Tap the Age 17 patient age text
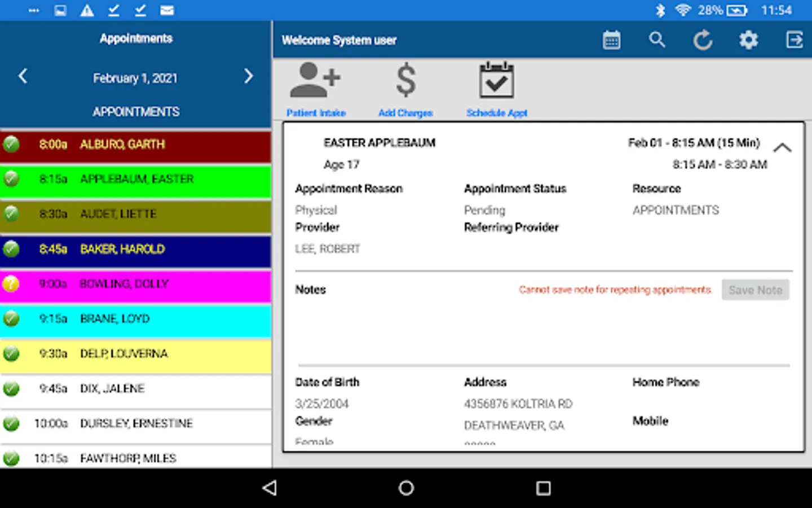 click(x=341, y=165)
